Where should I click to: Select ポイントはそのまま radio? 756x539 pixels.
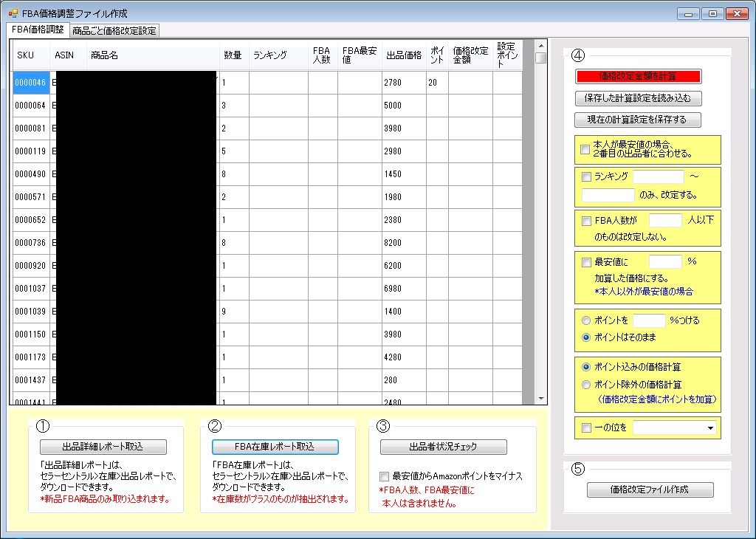[586, 337]
